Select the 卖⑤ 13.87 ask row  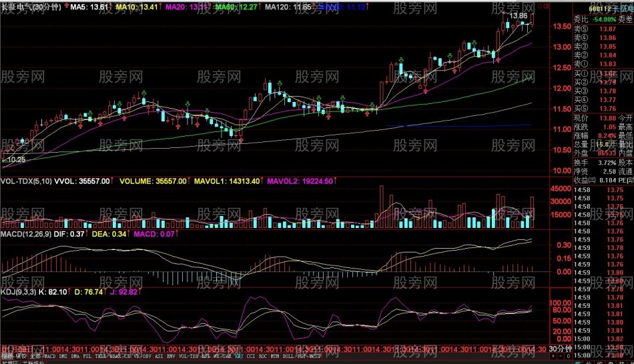[x=595, y=29]
